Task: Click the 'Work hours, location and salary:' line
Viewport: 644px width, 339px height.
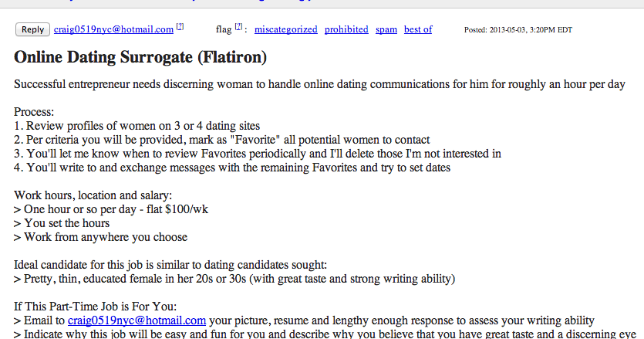Action: click(93, 195)
